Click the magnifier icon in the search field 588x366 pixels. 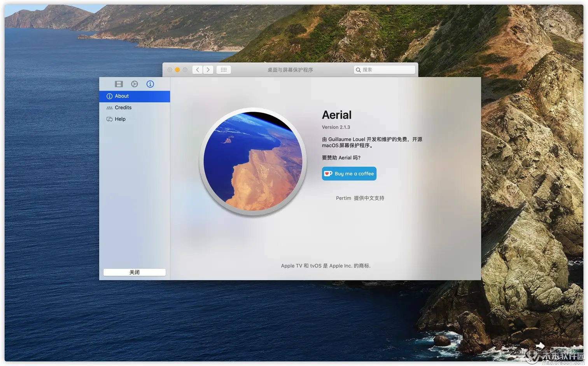(358, 70)
